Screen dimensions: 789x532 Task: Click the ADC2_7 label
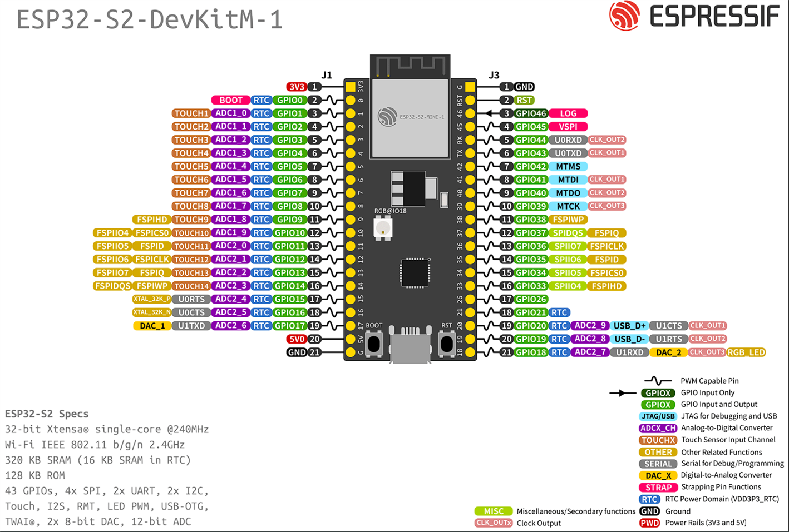[x=590, y=352]
